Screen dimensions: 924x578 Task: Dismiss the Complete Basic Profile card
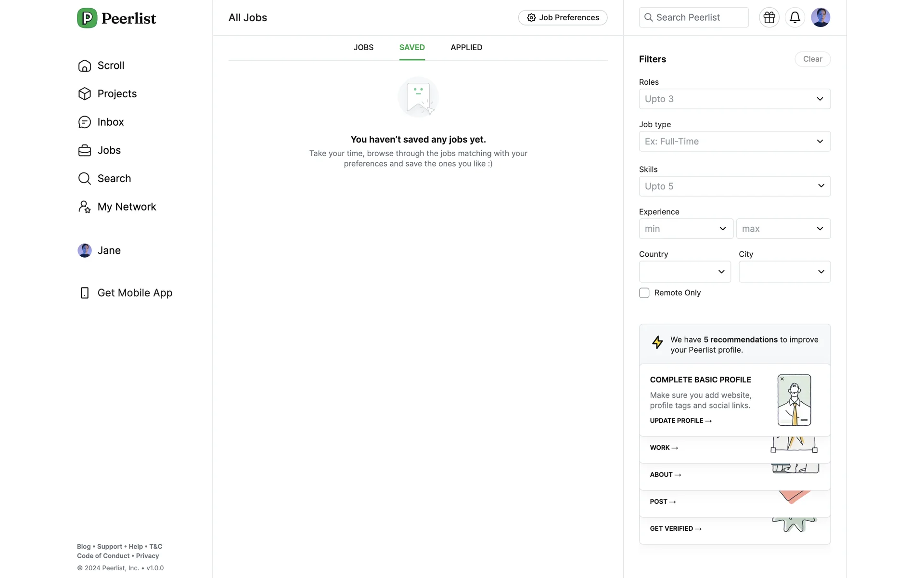click(782, 379)
